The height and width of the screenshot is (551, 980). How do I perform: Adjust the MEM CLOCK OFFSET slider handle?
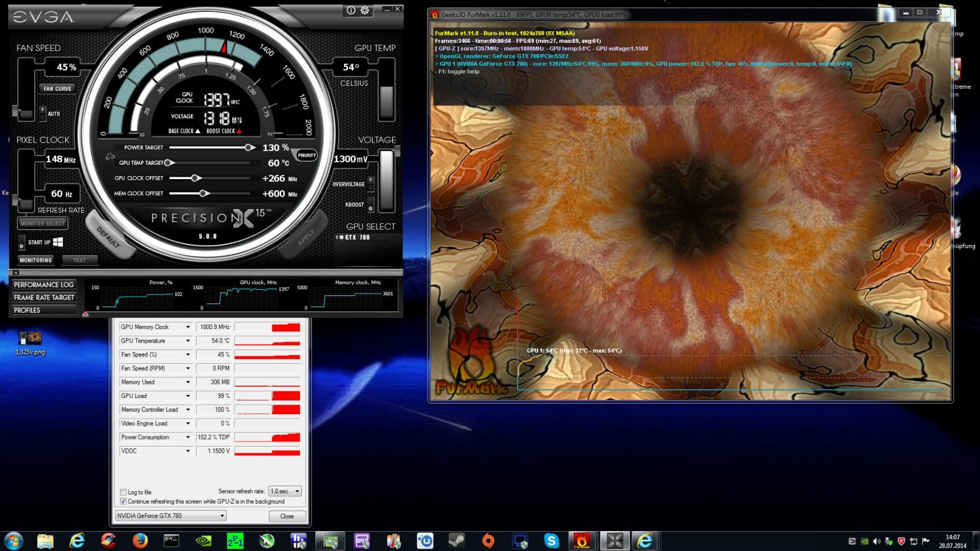point(203,193)
